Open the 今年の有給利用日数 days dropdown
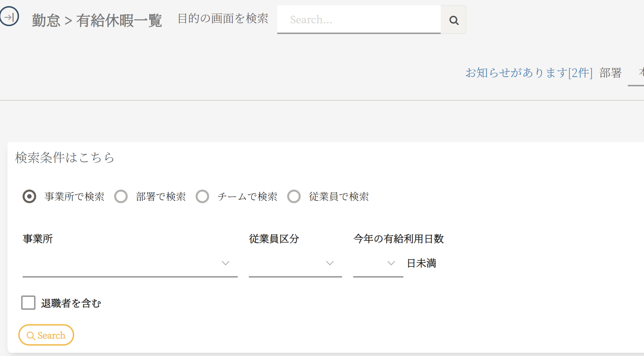 click(x=378, y=264)
